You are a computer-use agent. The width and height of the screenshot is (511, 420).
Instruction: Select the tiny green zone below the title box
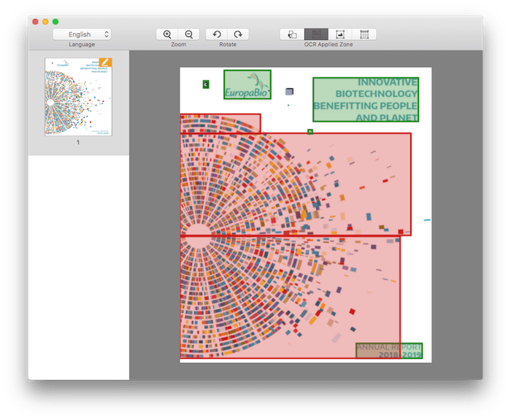point(310,131)
